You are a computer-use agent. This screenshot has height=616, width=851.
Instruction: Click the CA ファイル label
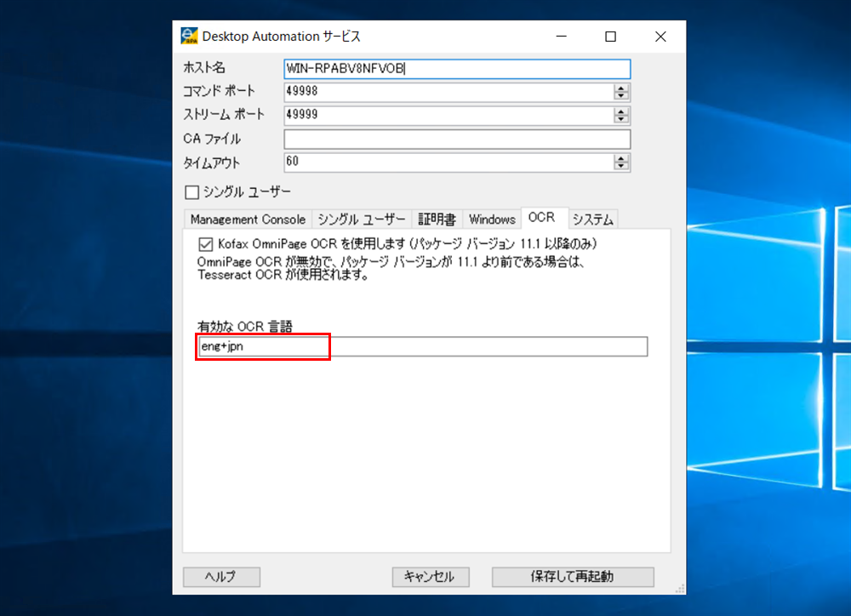tap(212, 139)
